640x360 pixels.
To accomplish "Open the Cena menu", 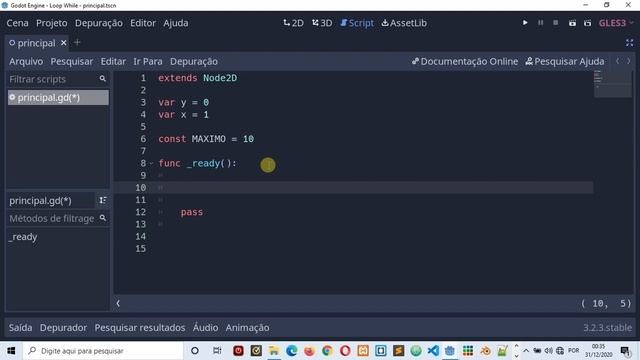I will click(x=17, y=23).
